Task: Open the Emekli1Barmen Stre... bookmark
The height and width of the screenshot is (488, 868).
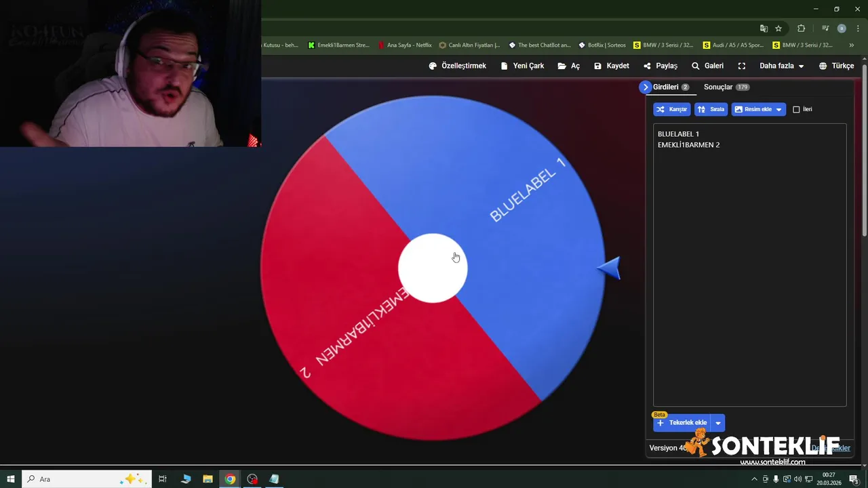Action: 338,45
